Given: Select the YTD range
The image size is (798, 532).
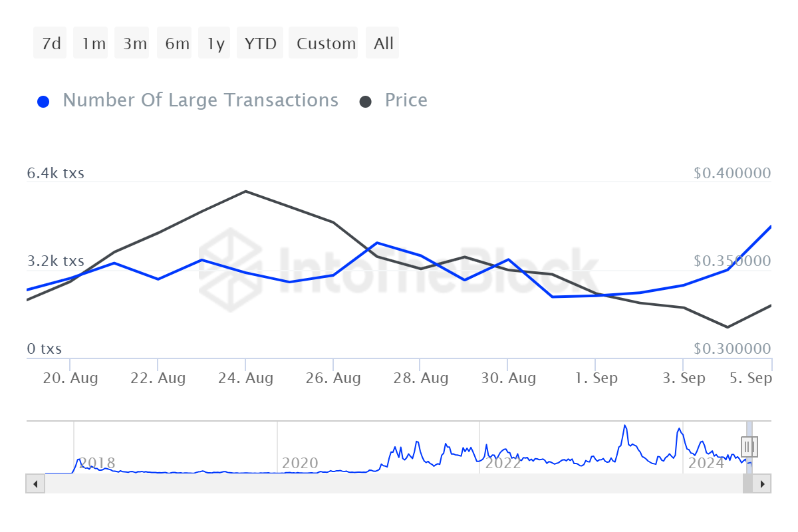Looking at the screenshot, I should point(260,44).
